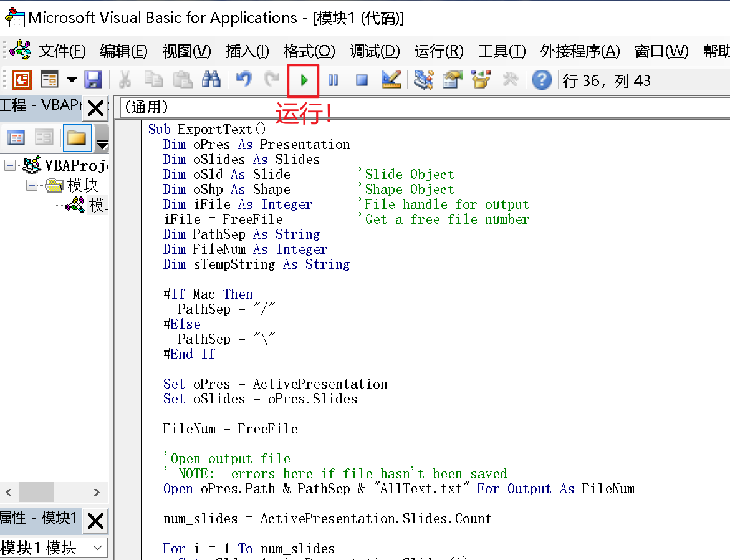The width and height of the screenshot is (730, 560).
Task: Click the View Code icon in project panel
Action: tap(16, 138)
